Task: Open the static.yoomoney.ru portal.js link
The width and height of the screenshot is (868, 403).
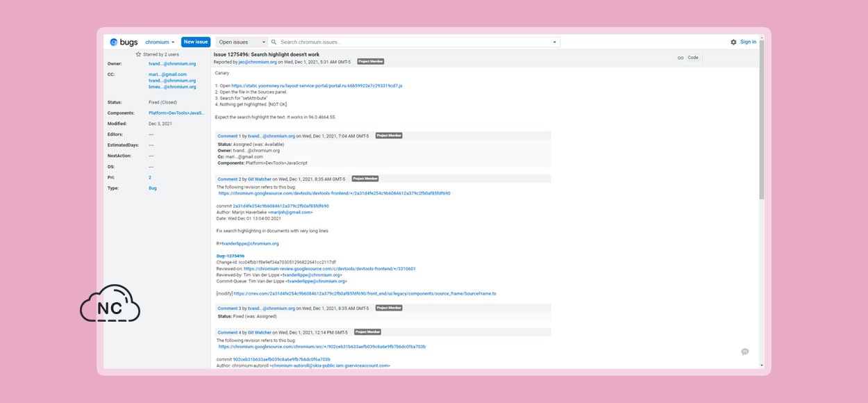Action: coord(317,85)
